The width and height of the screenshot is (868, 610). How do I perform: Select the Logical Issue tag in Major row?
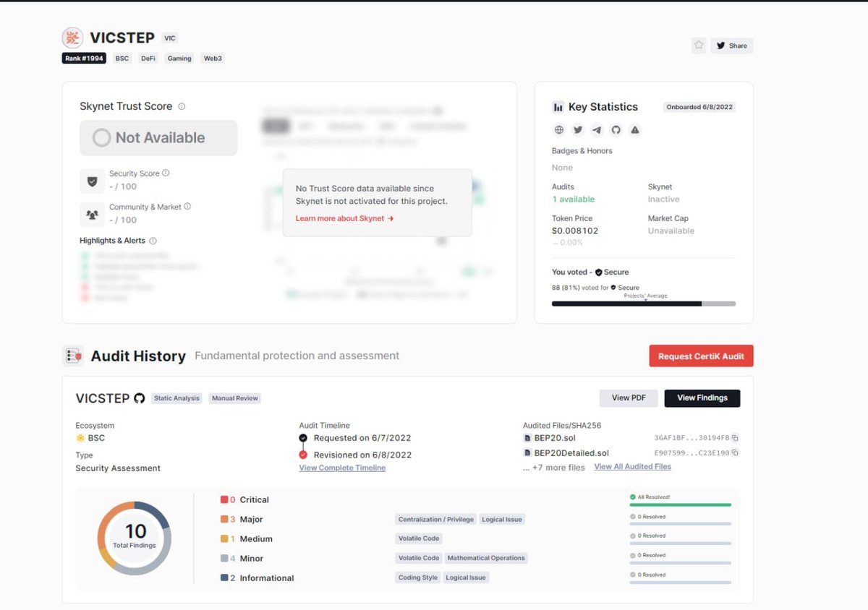pyautogui.click(x=502, y=520)
